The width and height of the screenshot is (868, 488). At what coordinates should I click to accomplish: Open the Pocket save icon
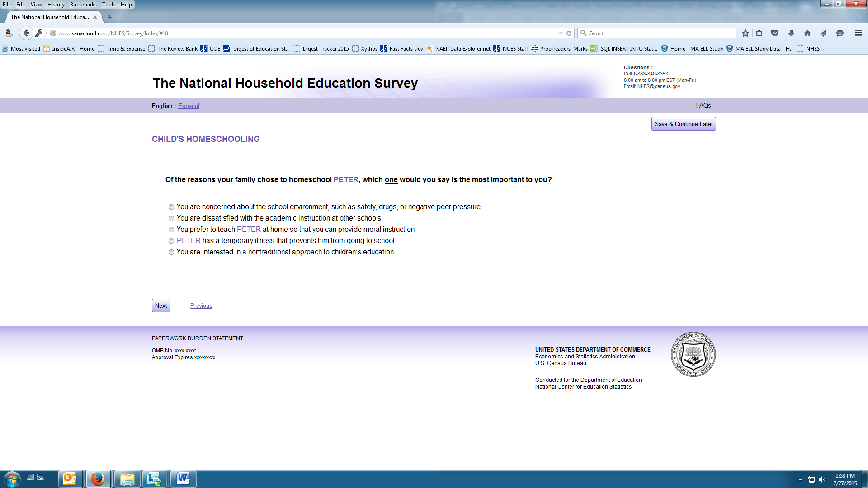coord(775,33)
